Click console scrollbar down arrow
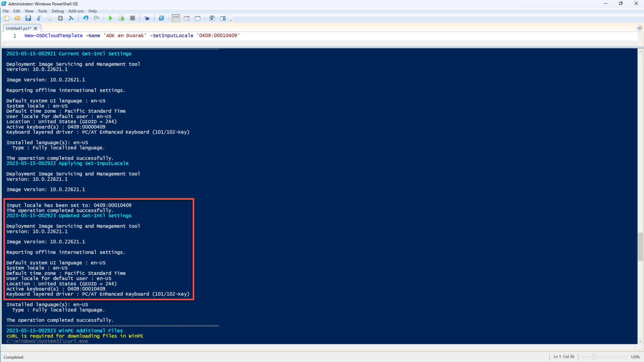 click(x=640, y=341)
